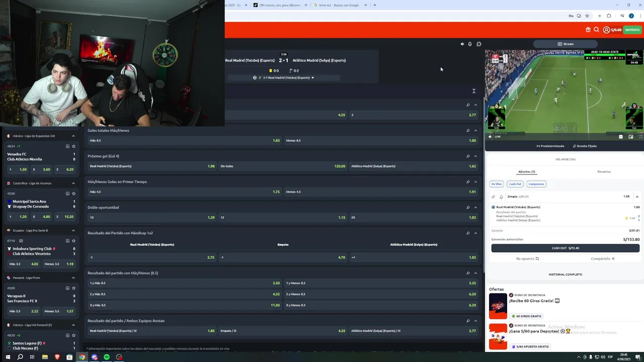Favorite the Venados FC match star
The height and width of the screenshot is (362, 644).
point(73,146)
